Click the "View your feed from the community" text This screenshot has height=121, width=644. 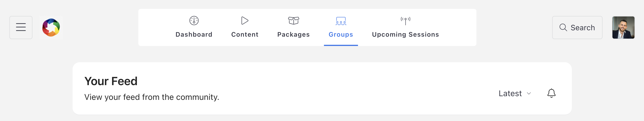pos(152,97)
